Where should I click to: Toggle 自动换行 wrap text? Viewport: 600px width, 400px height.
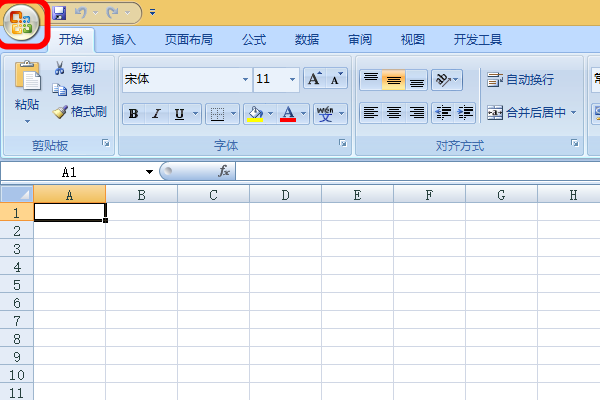[520, 80]
